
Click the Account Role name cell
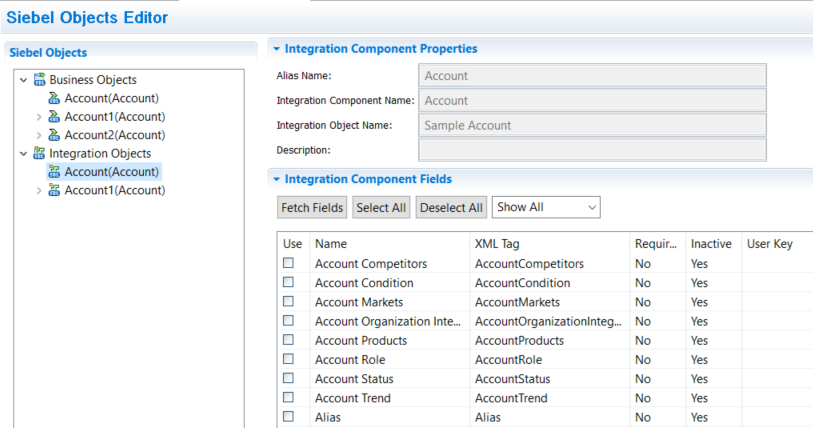tap(350, 360)
